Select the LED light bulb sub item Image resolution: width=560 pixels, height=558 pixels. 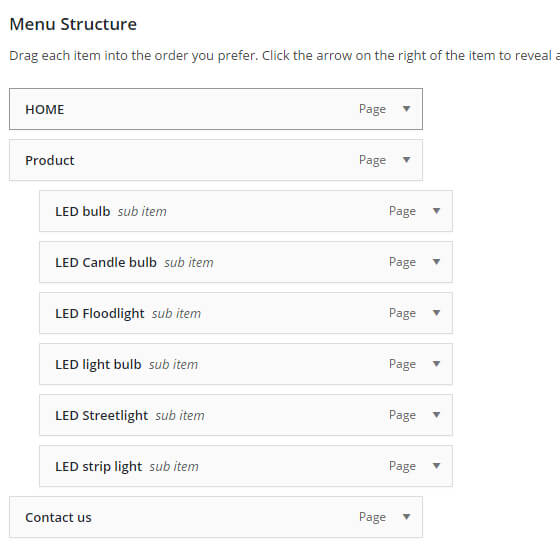click(246, 364)
